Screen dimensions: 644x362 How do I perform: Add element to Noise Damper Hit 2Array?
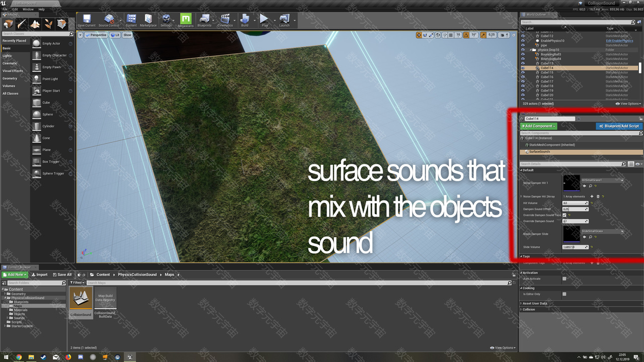(592, 196)
